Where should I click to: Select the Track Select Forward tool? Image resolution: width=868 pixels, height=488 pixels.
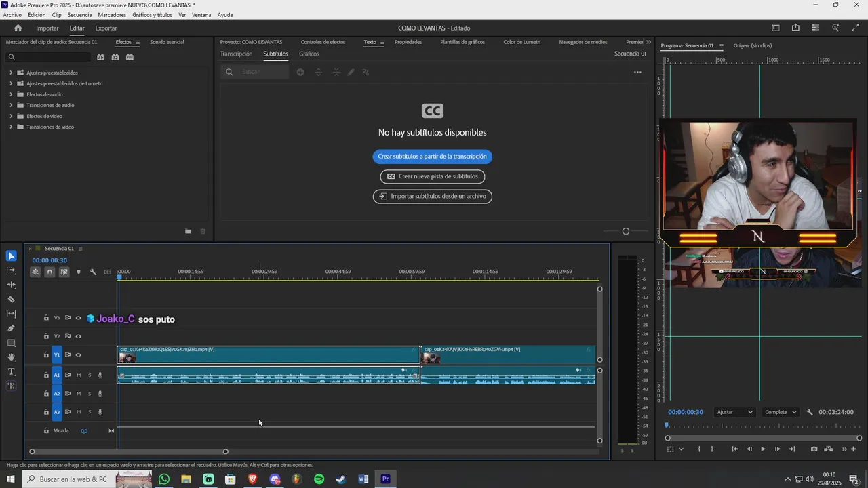pyautogui.click(x=11, y=270)
